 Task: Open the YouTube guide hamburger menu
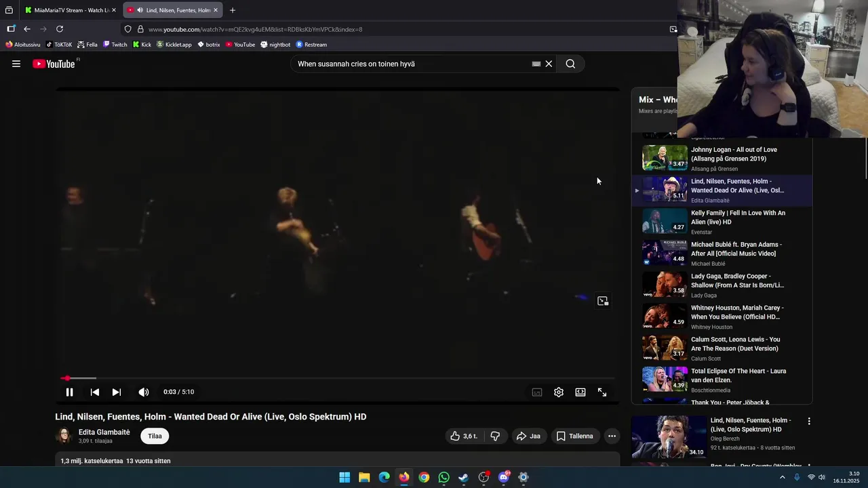click(16, 64)
